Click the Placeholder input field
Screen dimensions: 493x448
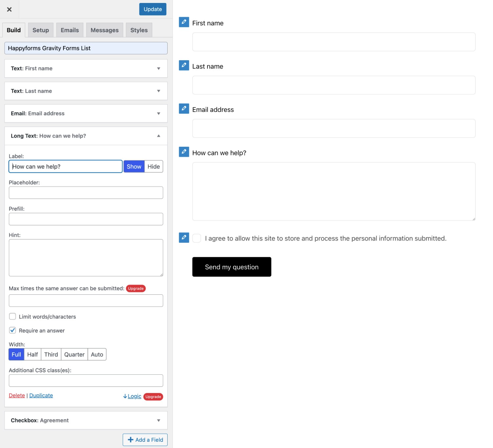(x=86, y=193)
